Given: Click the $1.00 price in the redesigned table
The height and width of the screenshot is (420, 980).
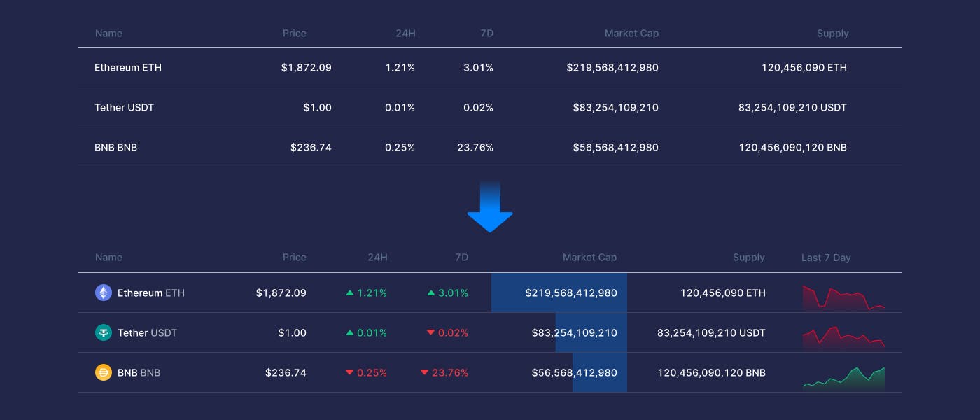Looking at the screenshot, I should point(293,333).
